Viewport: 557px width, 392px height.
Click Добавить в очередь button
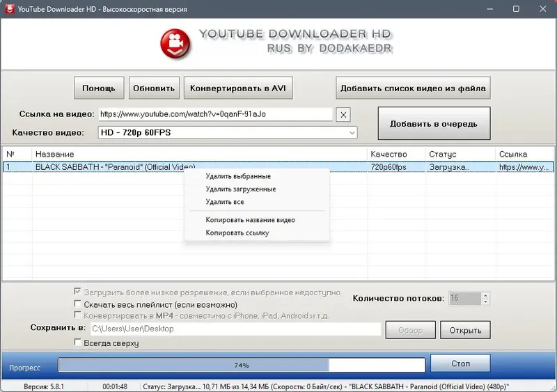tap(434, 124)
